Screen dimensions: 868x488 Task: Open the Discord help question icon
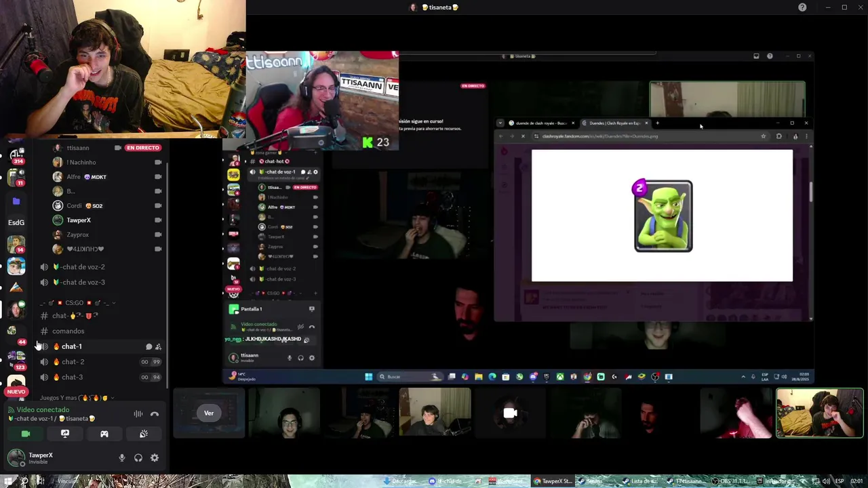pos(802,7)
